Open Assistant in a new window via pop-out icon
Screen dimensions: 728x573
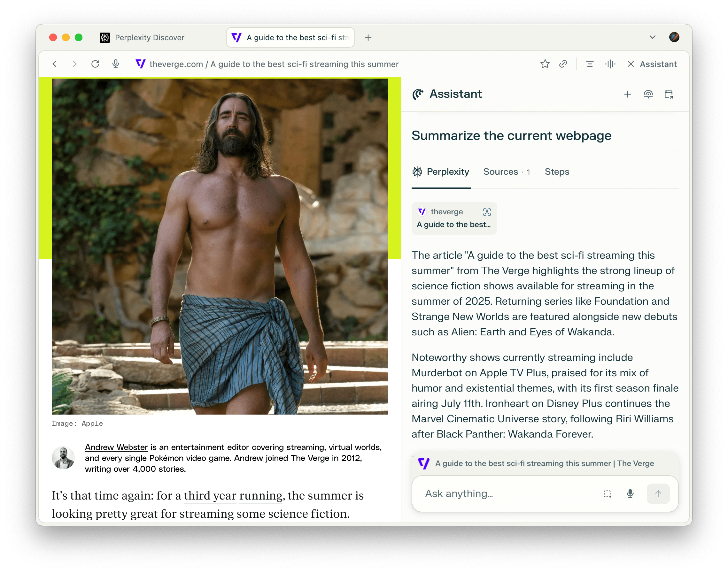click(669, 94)
